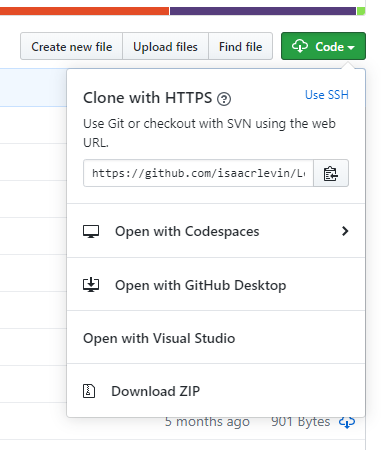Click Upload files button
Viewport: 381px width, 450px height.
[x=165, y=46]
